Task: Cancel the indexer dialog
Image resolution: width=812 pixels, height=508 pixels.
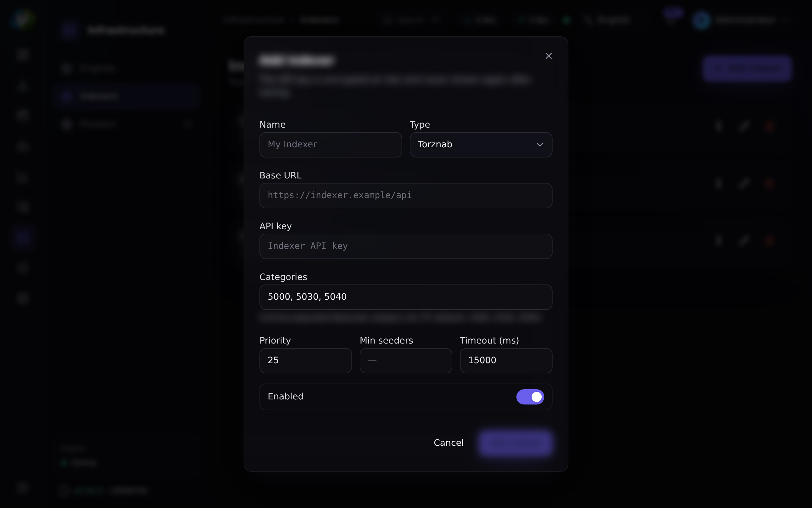Action: [448, 443]
